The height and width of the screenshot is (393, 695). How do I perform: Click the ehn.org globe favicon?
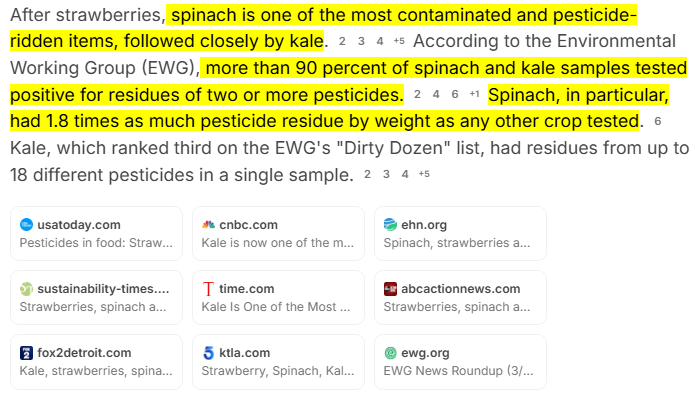point(390,225)
